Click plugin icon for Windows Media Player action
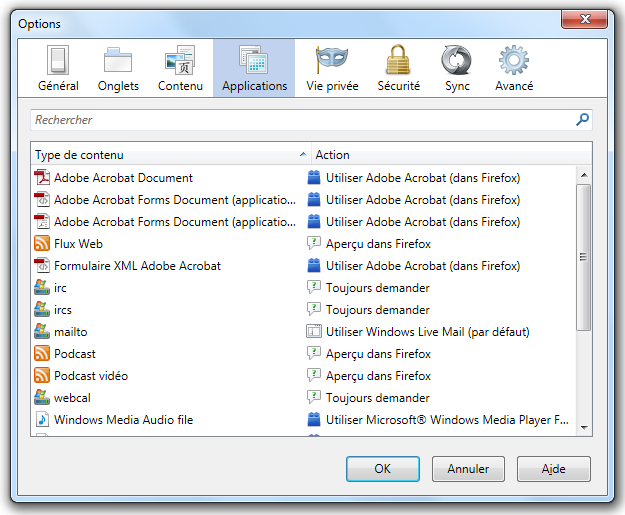 coord(314,419)
